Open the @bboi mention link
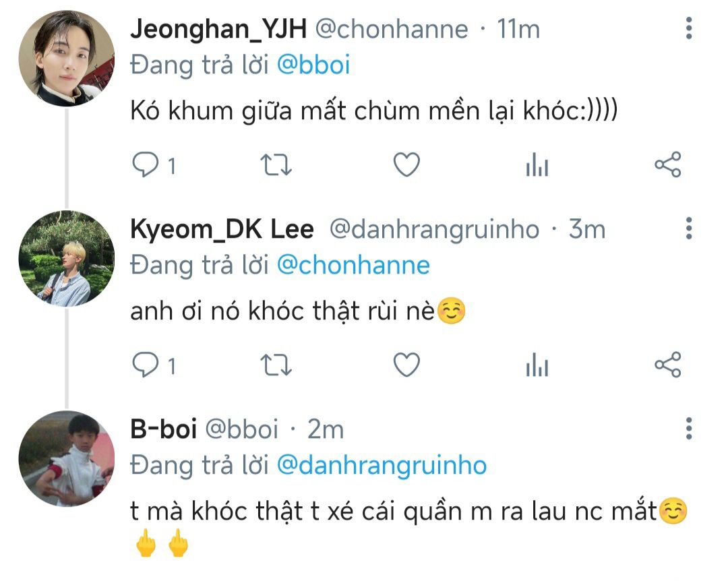 tap(313, 65)
